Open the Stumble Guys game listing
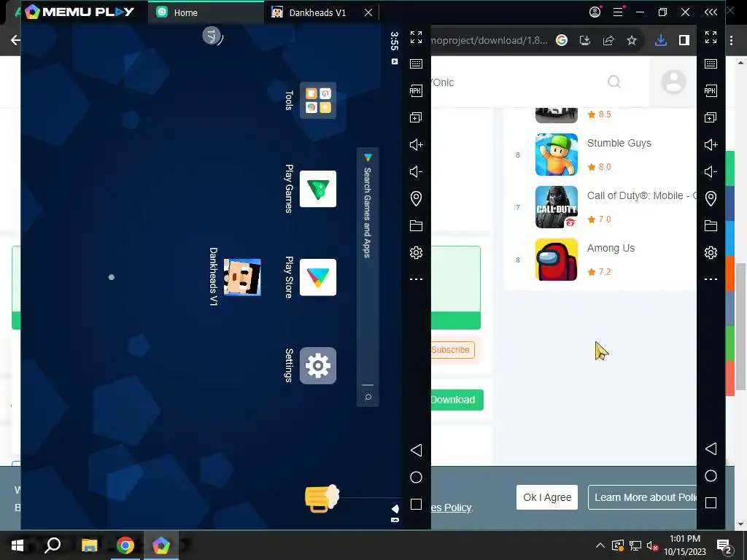Image resolution: width=747 pixels, height=560 pixels. coord(619,143)
